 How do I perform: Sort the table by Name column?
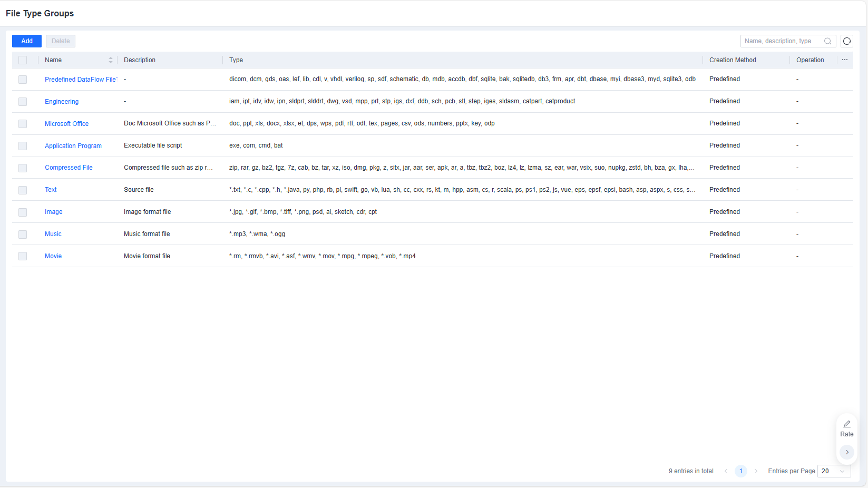111,60
